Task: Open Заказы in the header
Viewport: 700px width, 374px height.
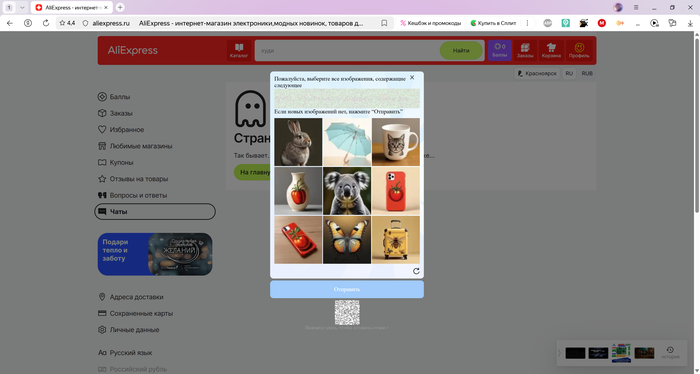Action: click(525, 50)
